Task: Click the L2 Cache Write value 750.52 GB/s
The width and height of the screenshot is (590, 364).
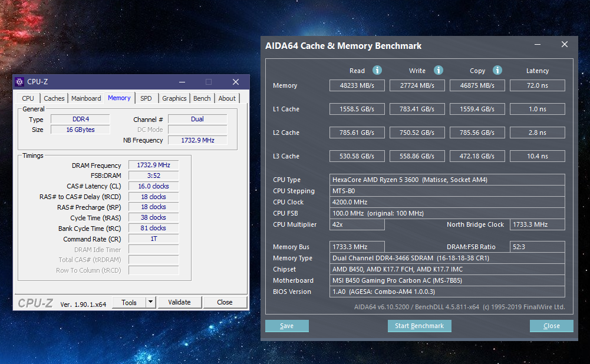Action: [x=417, y=133]
